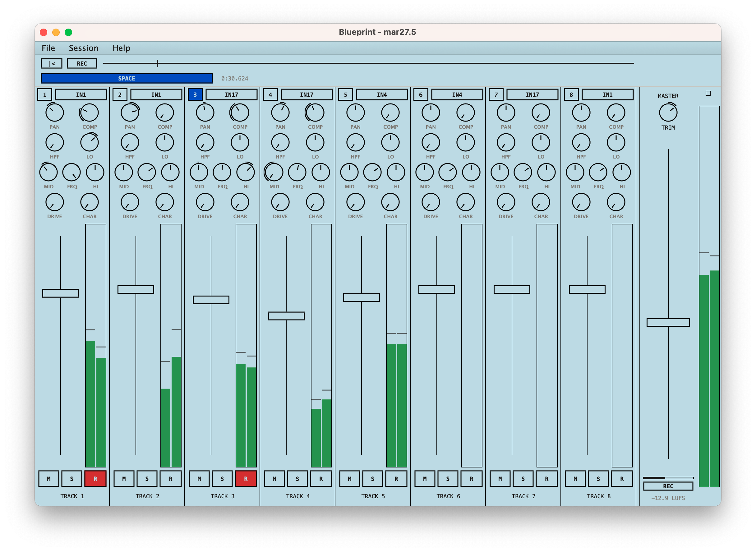Select the master TRIM knob

[x=668, y=112]
